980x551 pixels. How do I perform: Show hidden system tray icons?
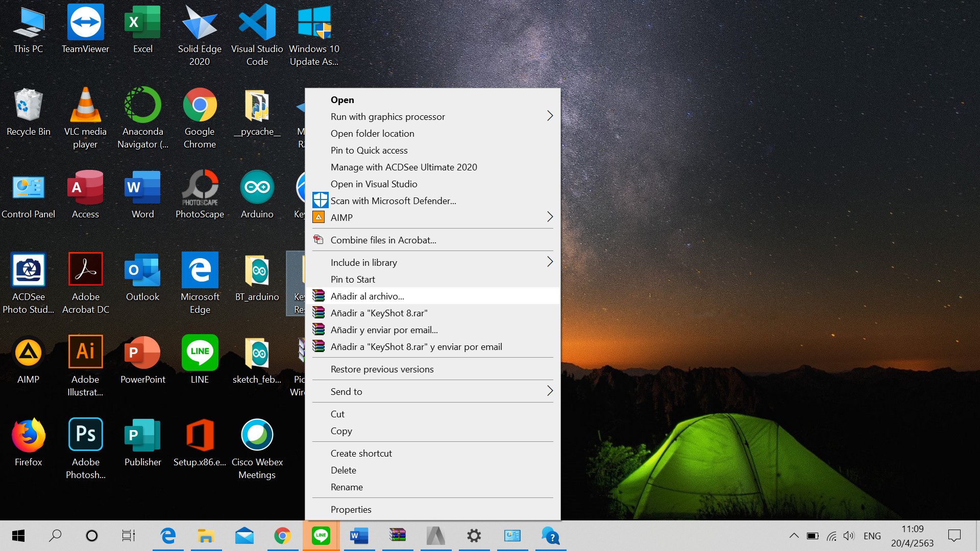point(794,536)
